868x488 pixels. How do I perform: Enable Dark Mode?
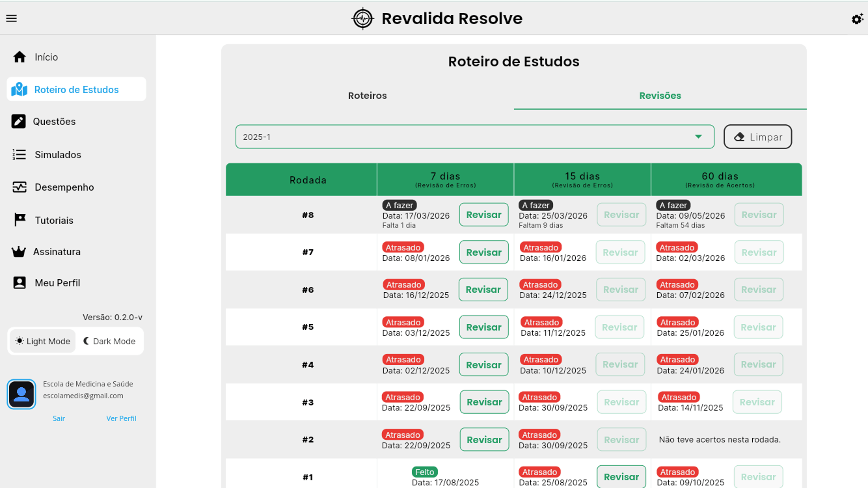[109, 341]
